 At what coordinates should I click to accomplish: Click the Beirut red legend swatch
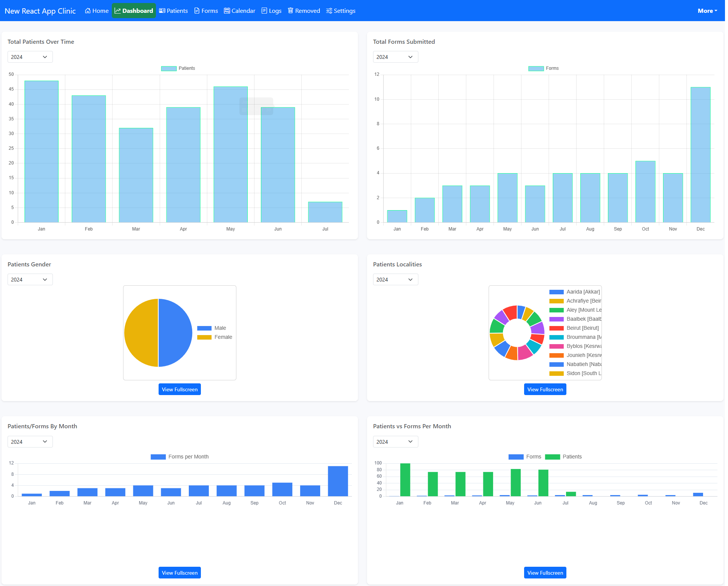coord(557,328)
